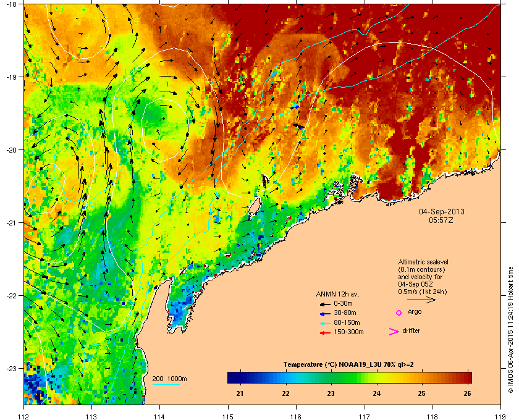Image resolution: width=519 pixels, height=420 pixels.
Task: Click the longitude axis label 114
Action: point(159,416)
